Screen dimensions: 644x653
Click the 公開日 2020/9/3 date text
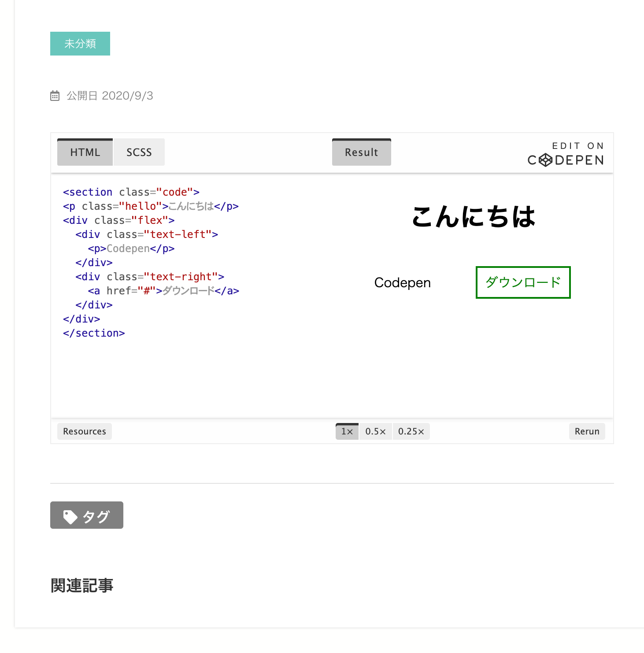click(x=110, y=96)
